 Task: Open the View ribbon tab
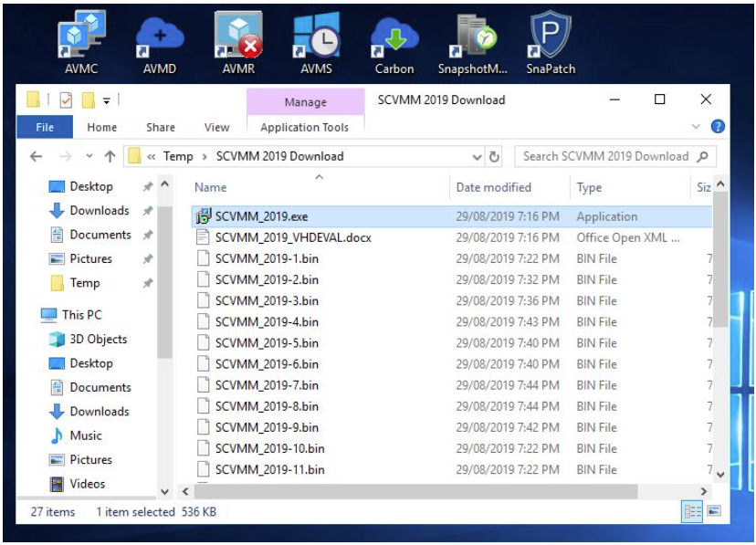216,127
